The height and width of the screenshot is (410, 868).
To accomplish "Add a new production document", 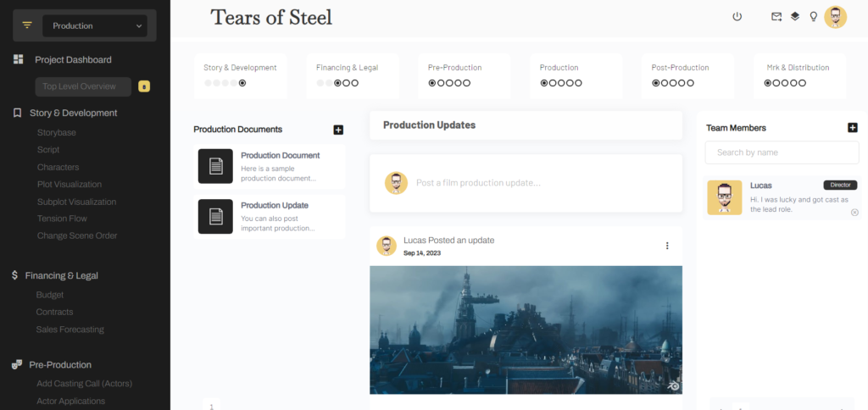I will pyautogui.click(x=338, y=130).
